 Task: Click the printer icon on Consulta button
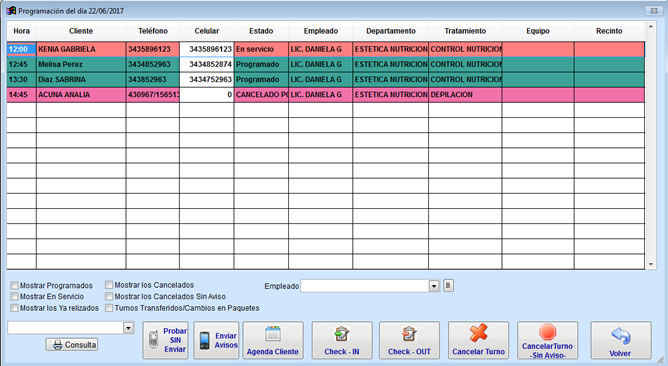58,345
